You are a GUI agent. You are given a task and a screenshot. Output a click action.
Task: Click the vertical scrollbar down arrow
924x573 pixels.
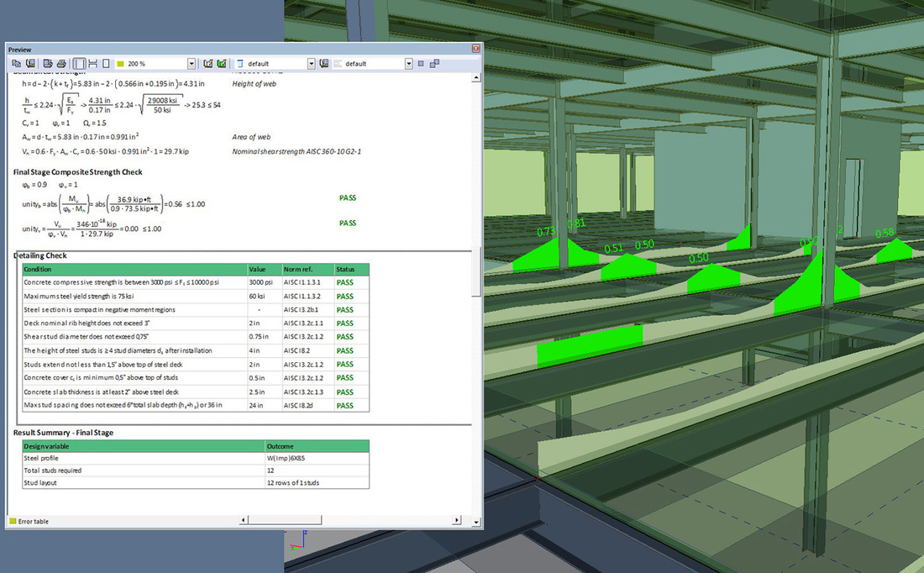pyautogui.click(x=476, y=523)
